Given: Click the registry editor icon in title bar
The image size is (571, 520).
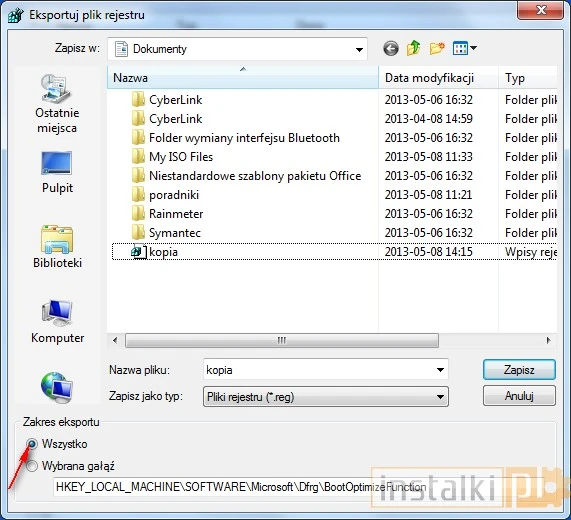Looking at the screenshot, I should click(16, 15).
